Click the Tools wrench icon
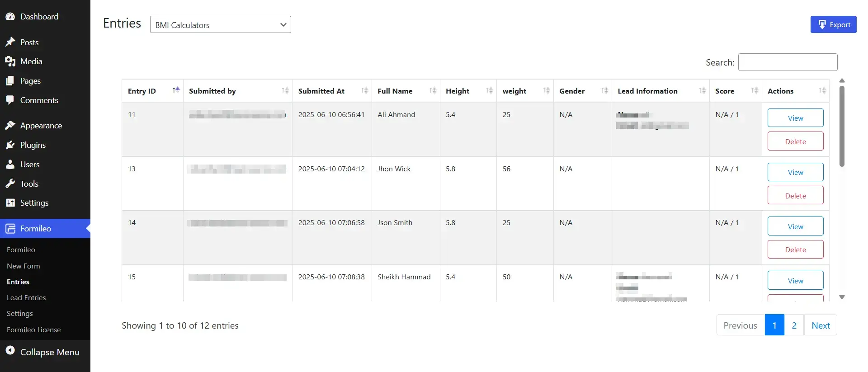 tap(10, 184)
